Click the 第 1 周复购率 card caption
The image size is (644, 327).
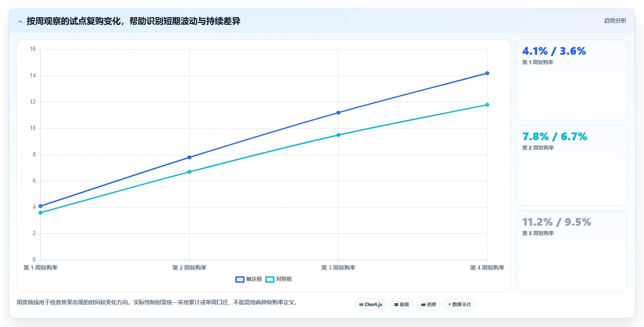tap(538, 62)
